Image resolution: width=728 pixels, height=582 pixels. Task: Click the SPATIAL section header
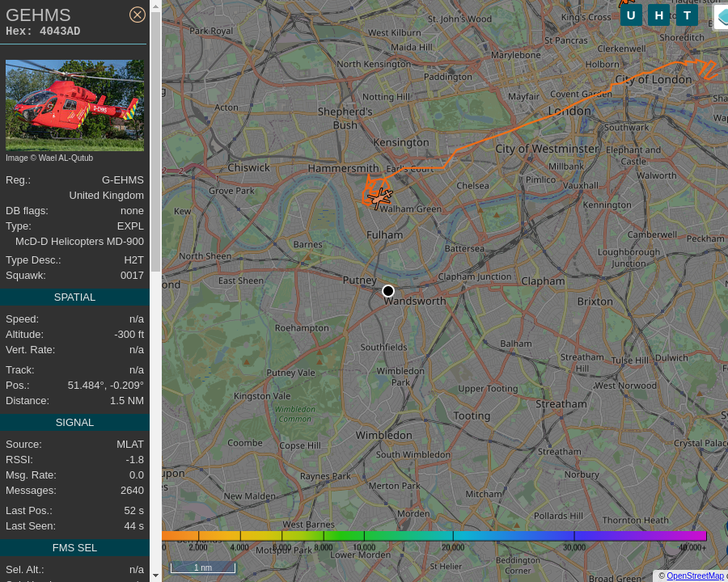pos(74,297)
